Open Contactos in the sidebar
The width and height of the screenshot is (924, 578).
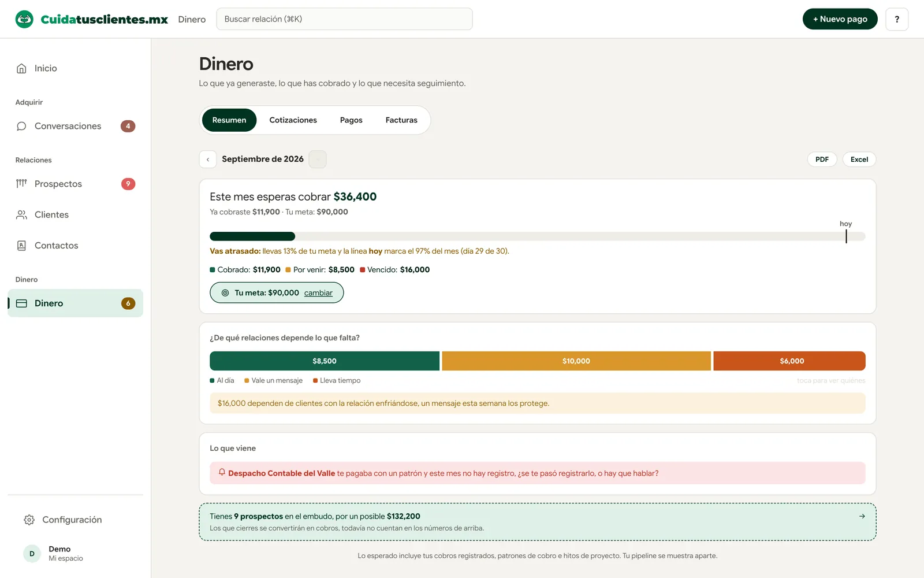tap(75, 245)
